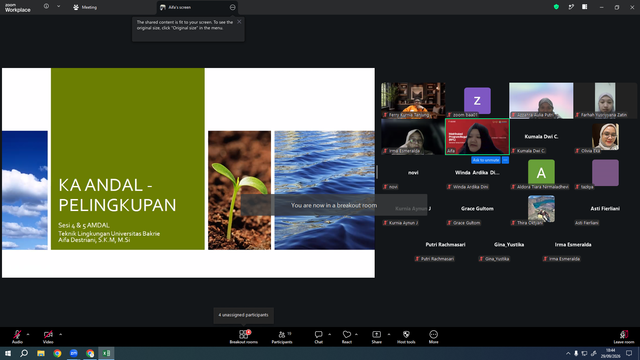Start camera with the Video button
The height and width of the screenshot is (360, 640).
pyautogui.click(x=48, y=336)
